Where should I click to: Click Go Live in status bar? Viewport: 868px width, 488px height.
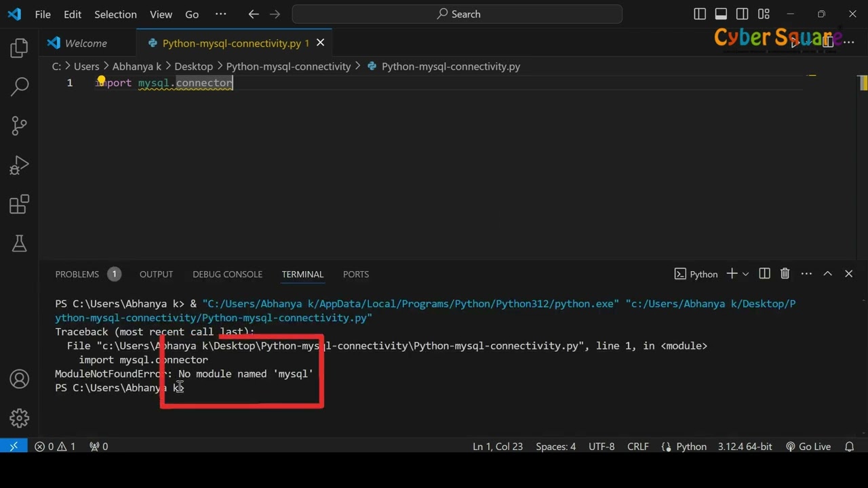(x=808, y=447)
